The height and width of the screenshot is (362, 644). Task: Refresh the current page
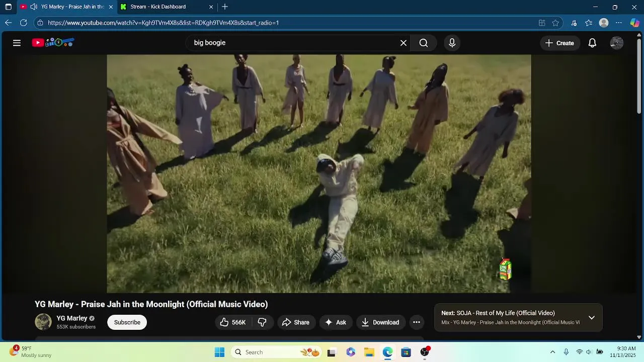(x=23, y=23)
